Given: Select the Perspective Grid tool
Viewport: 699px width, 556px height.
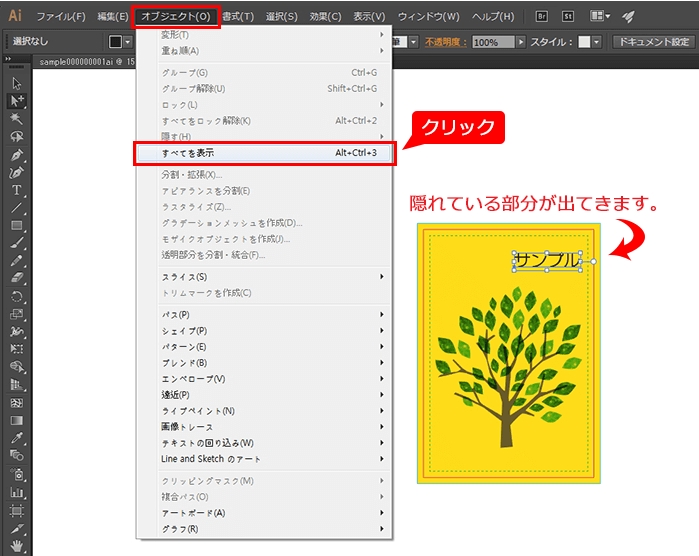Looking at the screenshot, I should 16,384.
